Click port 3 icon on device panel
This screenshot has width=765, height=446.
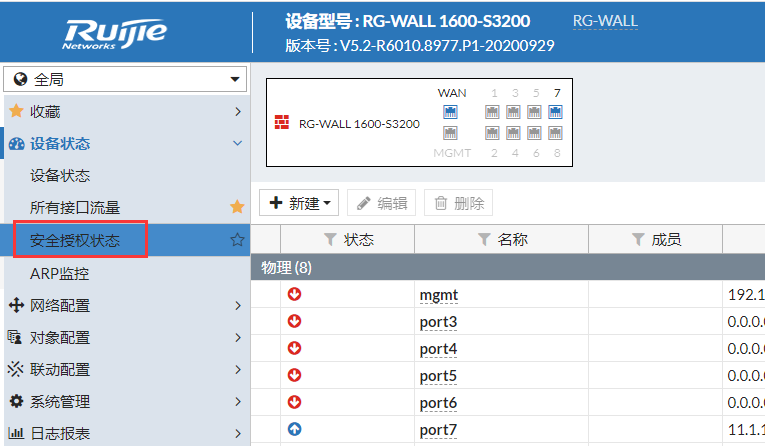click(x=513, y=112)
